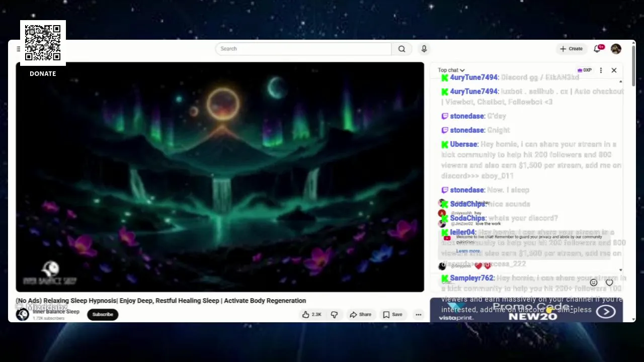Click the Vistaprint NEW20 ad banner
Screen dimensions: 644x362
tap(526, 310)
